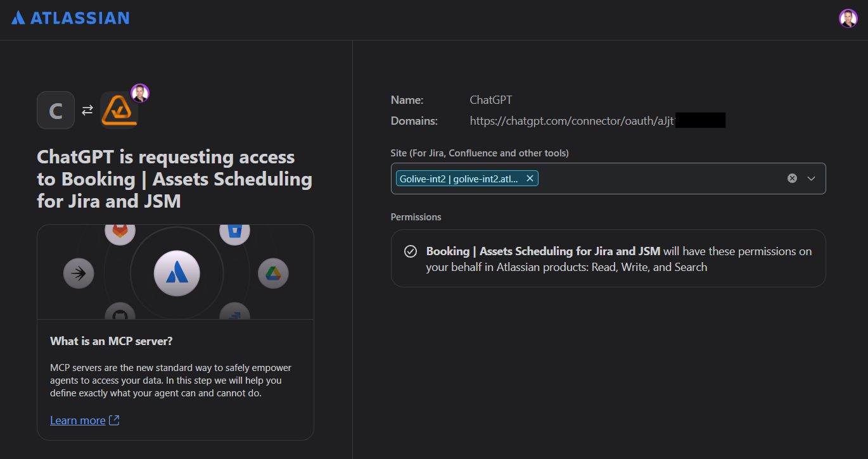Click the Read, Write, and Search permissions text
Screen dimensions: 868x459
(649, 267)
